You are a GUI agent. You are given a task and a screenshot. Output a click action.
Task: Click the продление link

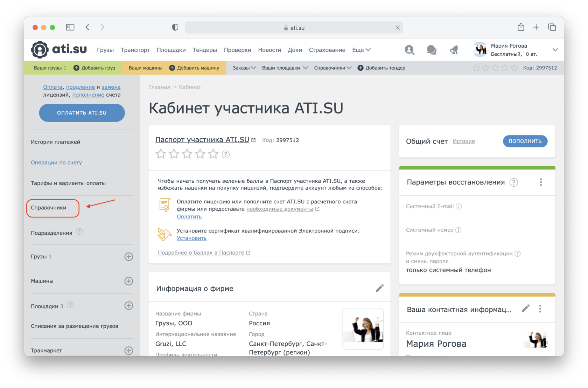point(80,87)
